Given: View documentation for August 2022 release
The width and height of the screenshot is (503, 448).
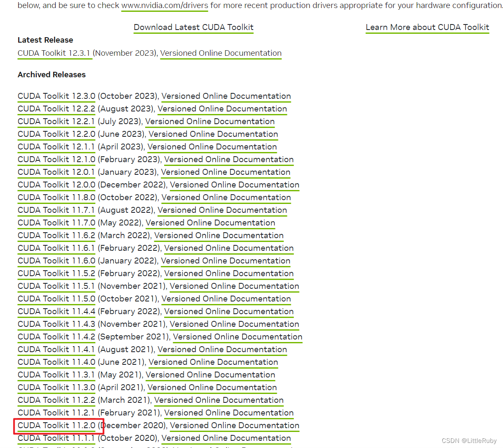Looking at the screenshot, I should pos(222,210).
